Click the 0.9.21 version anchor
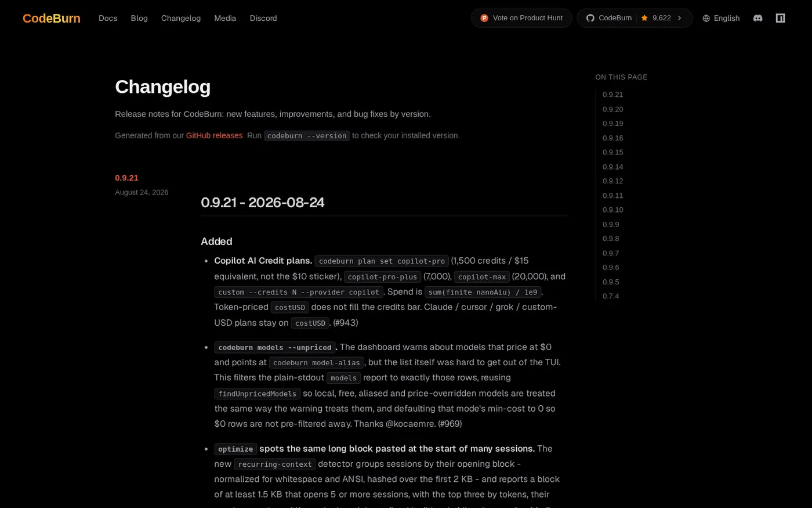 point(126,178)
